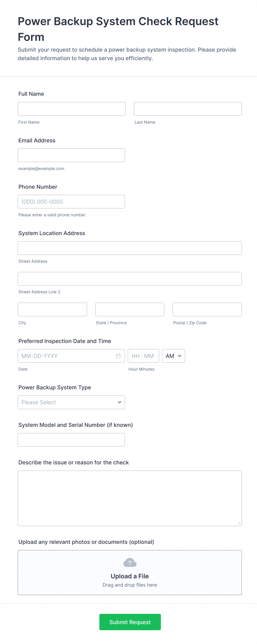This screenshot has width=257, height=644.
Task: Click the MM-DD-YYYY date input
Action: tap(66, 356)
